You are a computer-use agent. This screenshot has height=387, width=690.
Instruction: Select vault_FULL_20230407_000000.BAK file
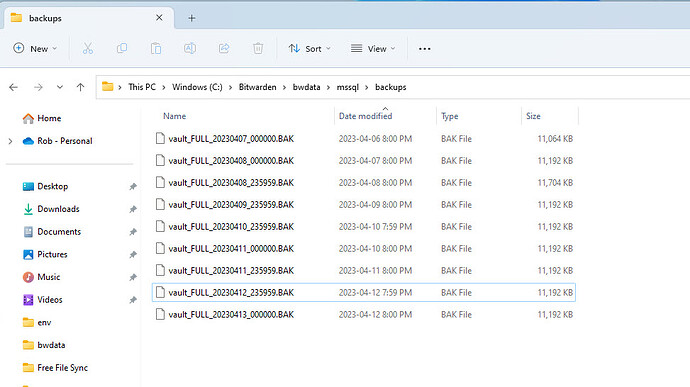364,139
